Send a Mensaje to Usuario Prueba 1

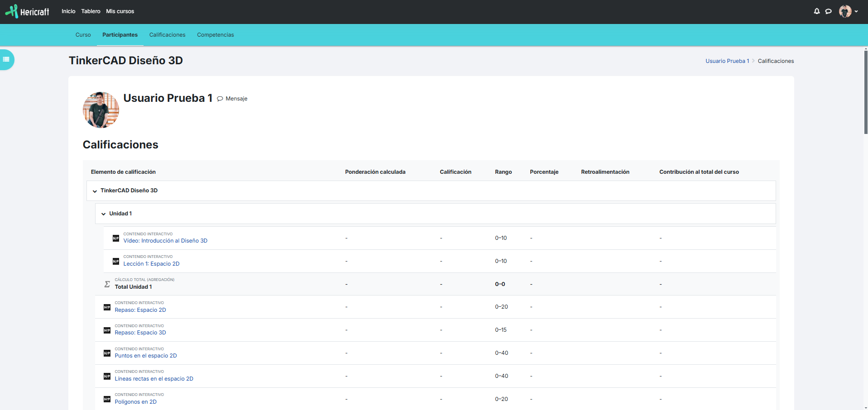(x=232, y=99)
